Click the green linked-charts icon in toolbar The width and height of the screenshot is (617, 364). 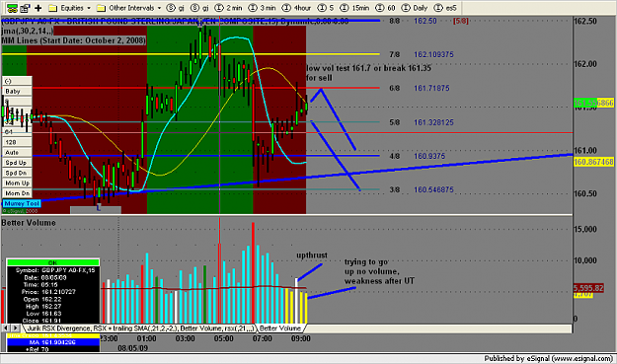click(12, 8)
